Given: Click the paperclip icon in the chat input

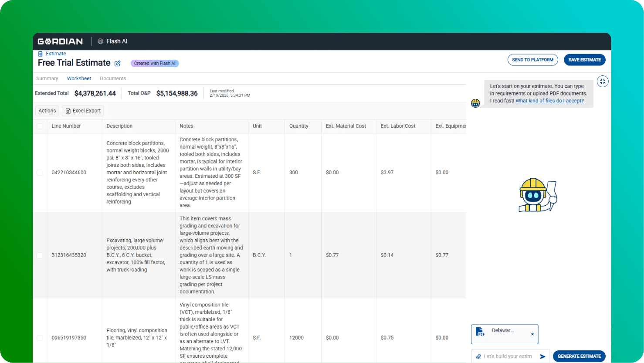Looking at the screenshot, I should click(478, 356).
